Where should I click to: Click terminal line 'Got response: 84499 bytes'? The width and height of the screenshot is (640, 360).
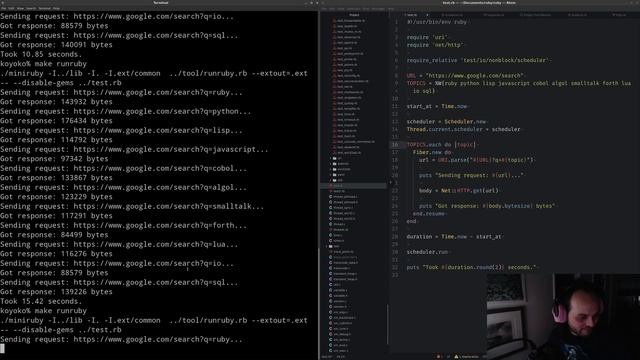(54, 235)
